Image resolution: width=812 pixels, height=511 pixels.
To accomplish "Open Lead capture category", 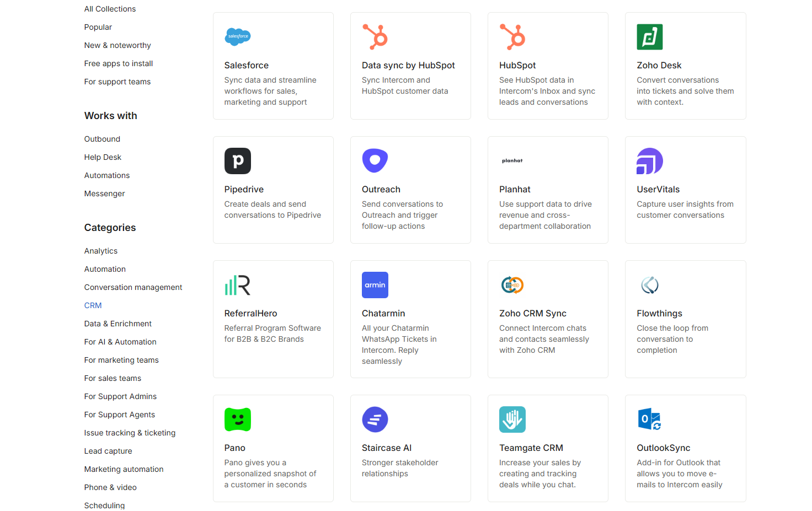I will tap(108, 451).
